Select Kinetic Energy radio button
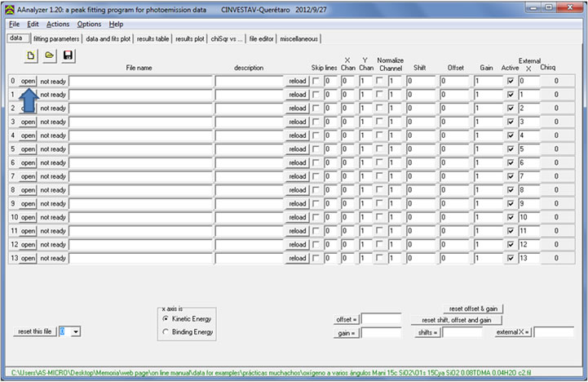The width and height of the screenshot is (588, 382). (x=166, y=318)
